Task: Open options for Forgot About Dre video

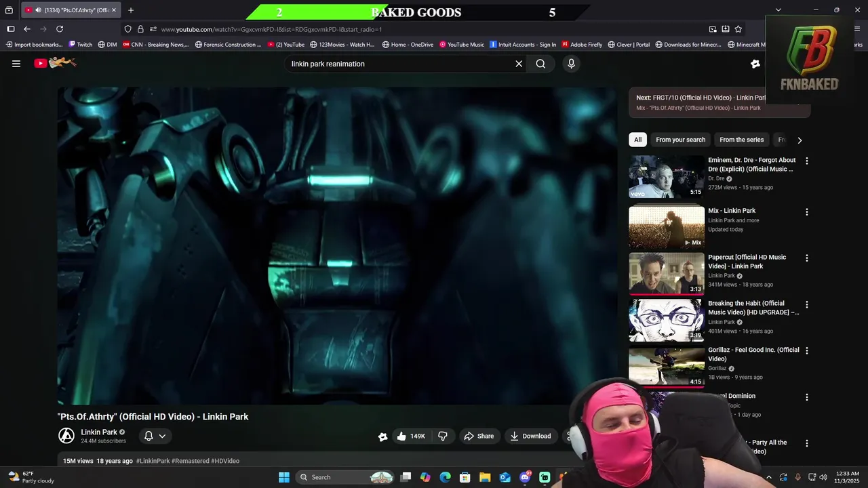Action: coord(806,161)
